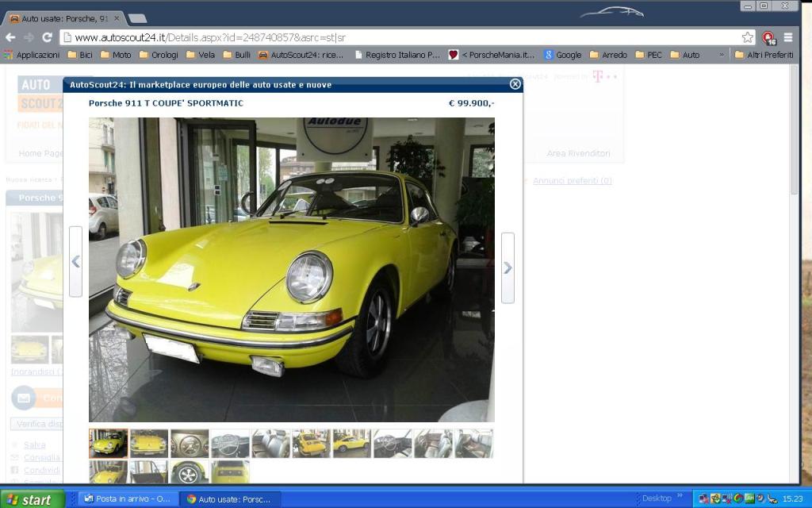Image resolution: width=812 pixels, height=508 pixels.
Task: Open the Applicazioni apps shortcut
Action: click(x=32, y=55)
